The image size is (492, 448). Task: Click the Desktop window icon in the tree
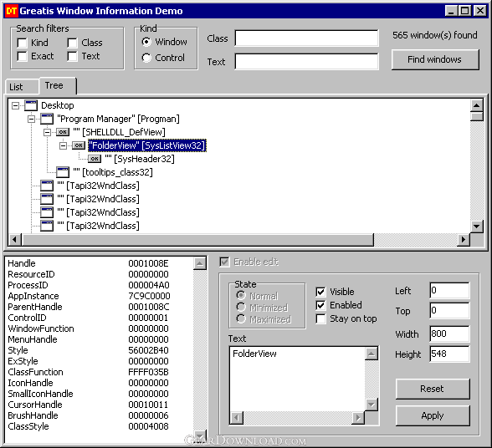[x=31, y=105]
